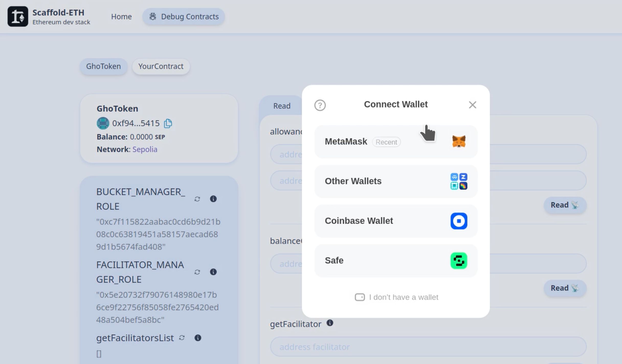Close the Connect Wallet dialog
Viewport: 622px width, 364px height.
click(x=472, y=105)
